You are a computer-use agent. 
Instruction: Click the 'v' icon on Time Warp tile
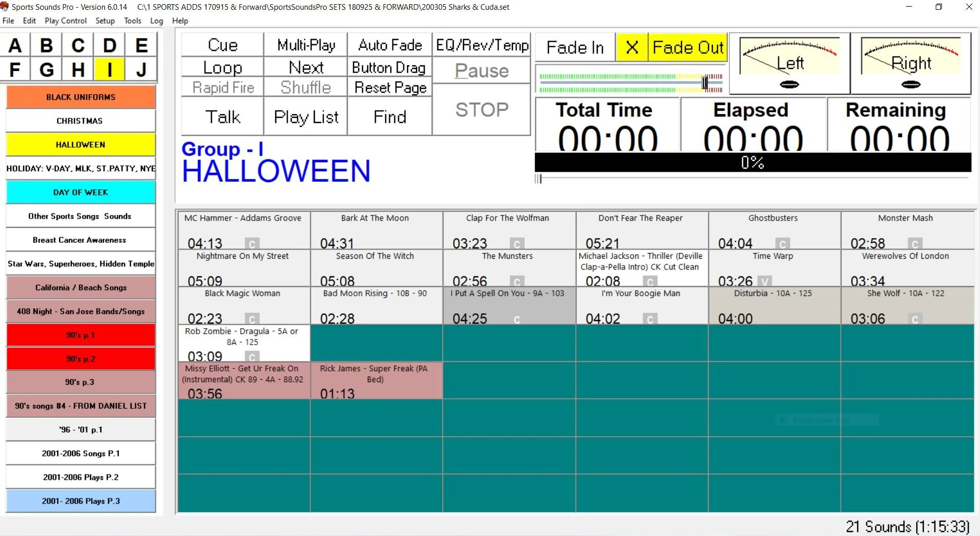point(765,281)
